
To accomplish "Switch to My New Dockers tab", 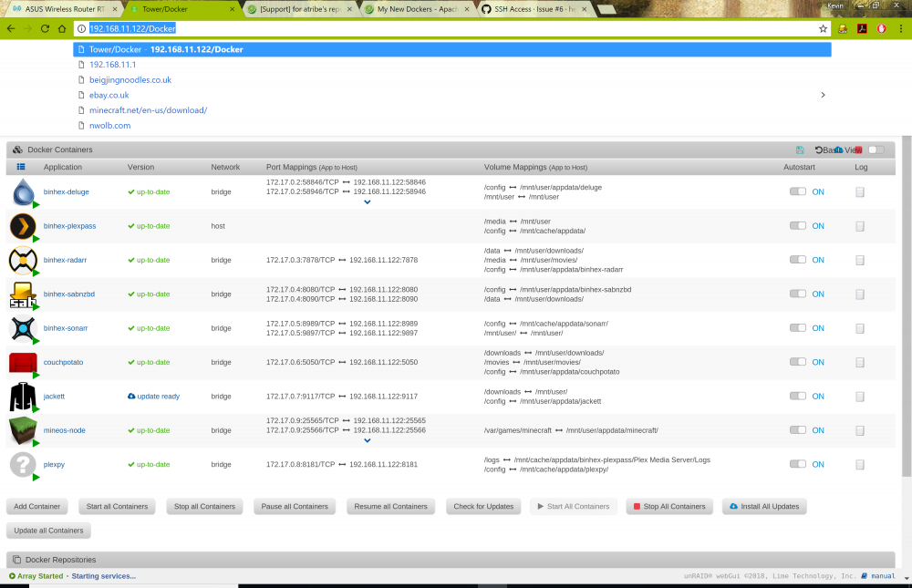I will [416, 9].
